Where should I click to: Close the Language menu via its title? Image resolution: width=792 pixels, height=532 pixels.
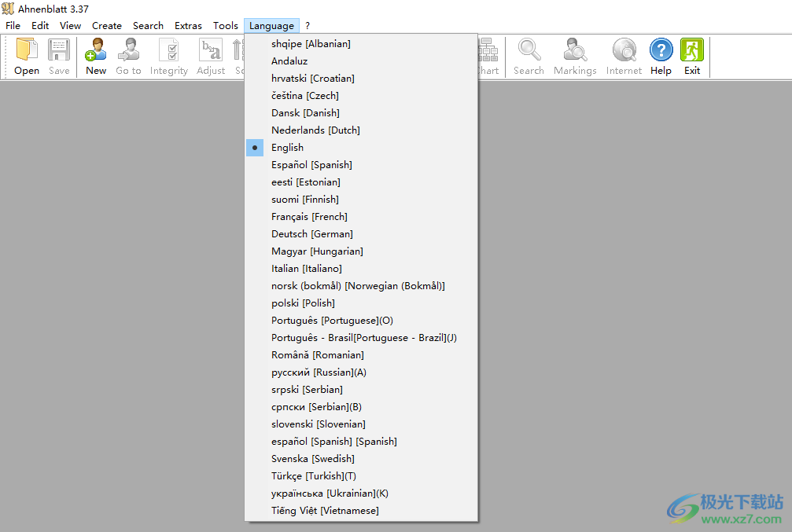click(x=271, y=25)
